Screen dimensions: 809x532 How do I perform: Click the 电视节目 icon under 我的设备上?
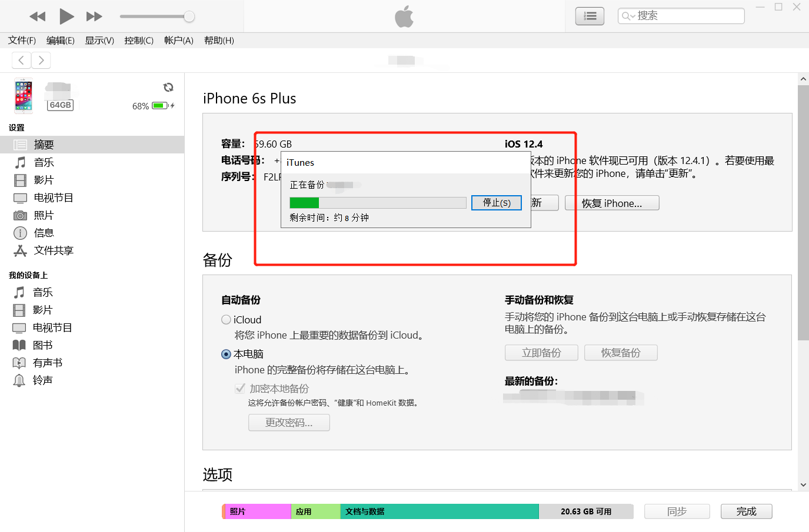(19, 328)
